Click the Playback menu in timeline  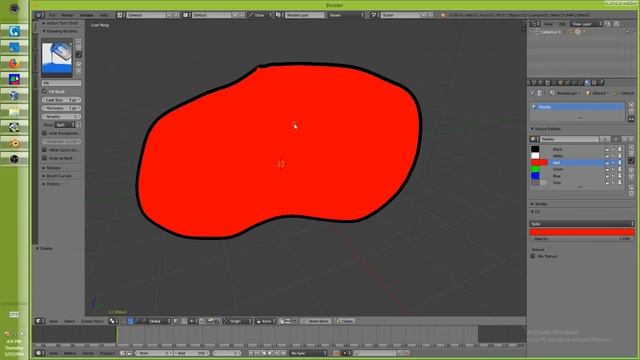[x=107, y=353]
